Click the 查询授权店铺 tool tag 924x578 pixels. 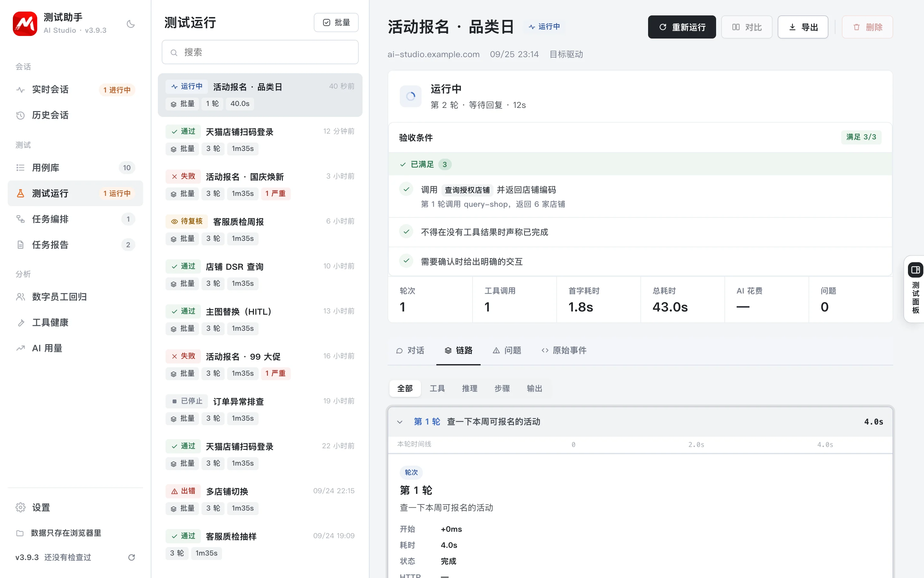click(x=467, y=190)
